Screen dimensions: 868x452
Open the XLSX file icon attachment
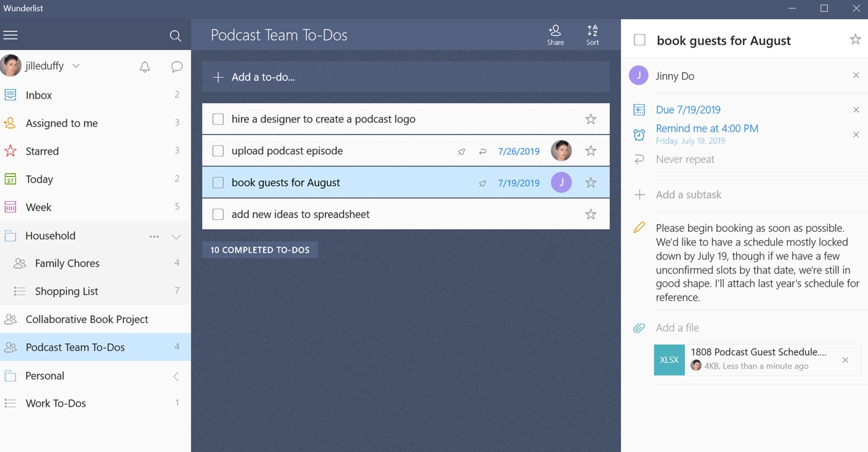click(669, 360)
